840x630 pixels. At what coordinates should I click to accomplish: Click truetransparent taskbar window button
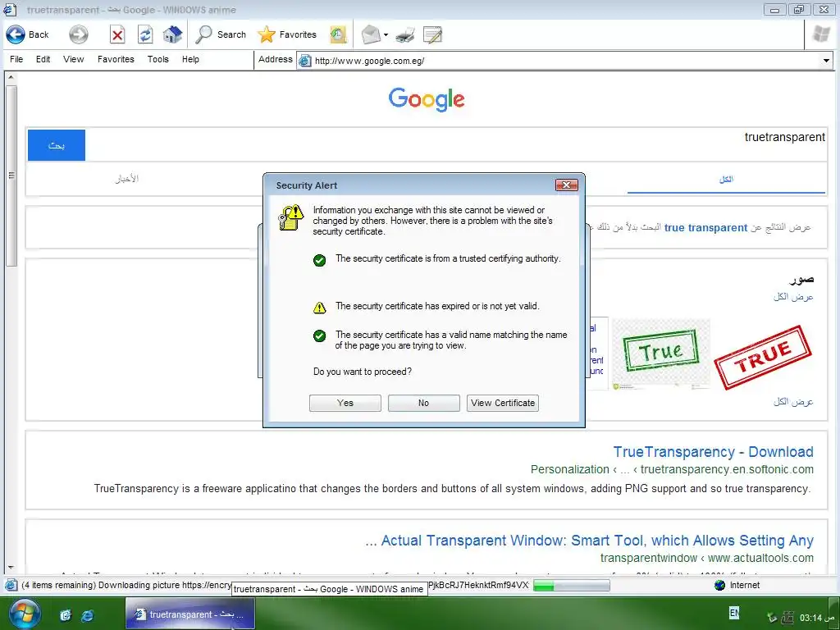tap(190, 614)
